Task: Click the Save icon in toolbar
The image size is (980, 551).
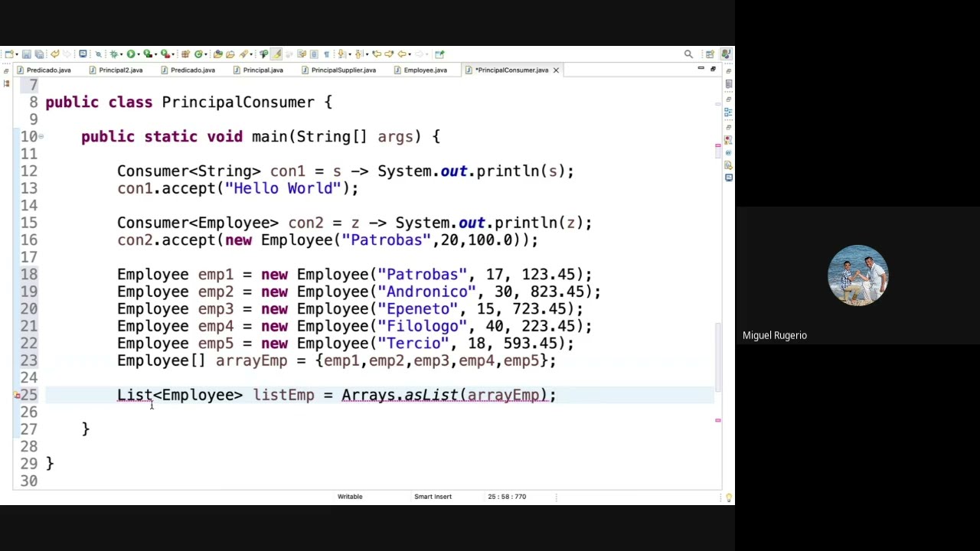Action: [26, 54]
